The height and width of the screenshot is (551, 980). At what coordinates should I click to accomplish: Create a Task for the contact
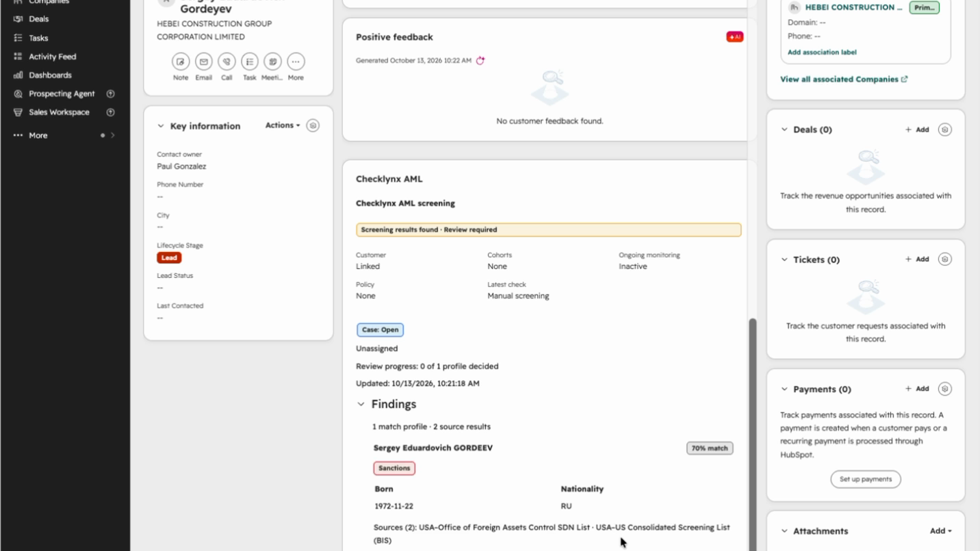tap(250, 62)
